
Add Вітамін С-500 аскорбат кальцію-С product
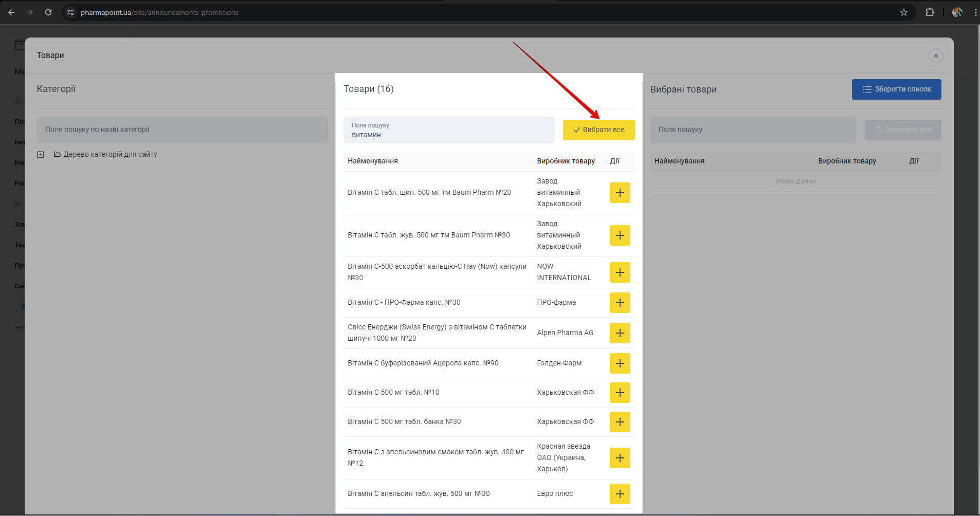(x=620, y=272)
